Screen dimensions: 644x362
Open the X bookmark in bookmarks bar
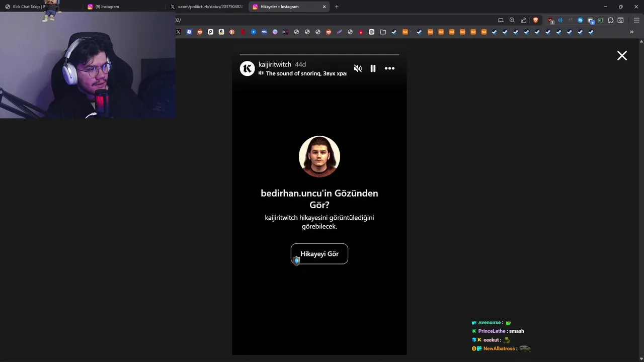pyautogui.click(x=178, y=32)
